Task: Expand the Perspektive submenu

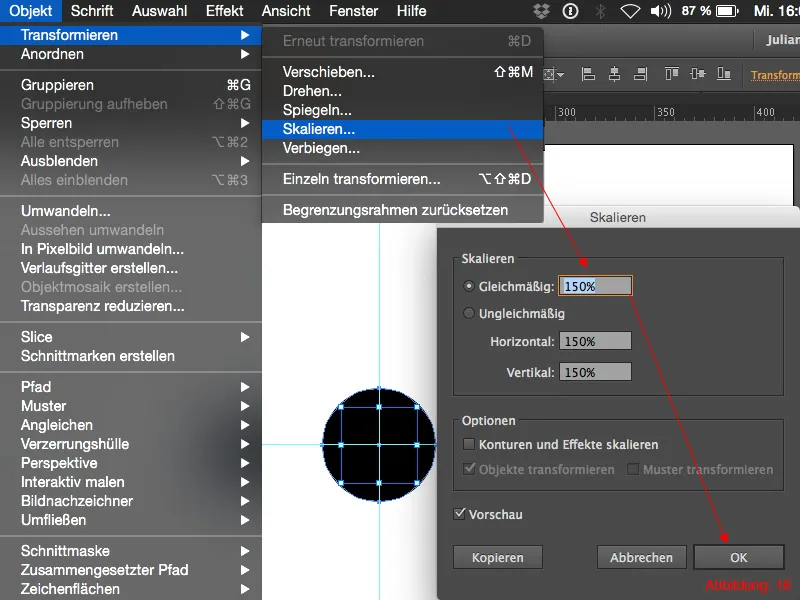Action: (131, 463)
